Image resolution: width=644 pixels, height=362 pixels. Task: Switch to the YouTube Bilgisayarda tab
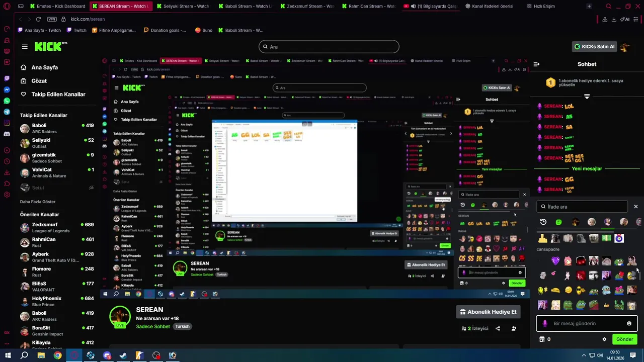pyautogui.click(x=431, y=6)
